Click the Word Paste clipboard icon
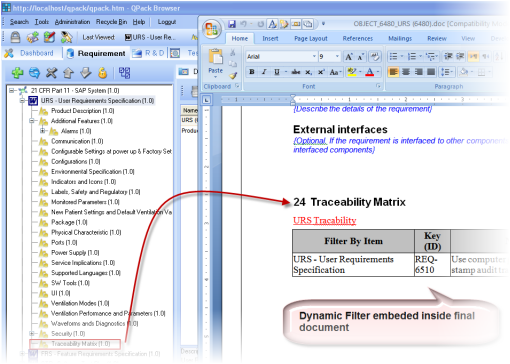The width and height of the screenshot is (510, 364). point(215,56)
